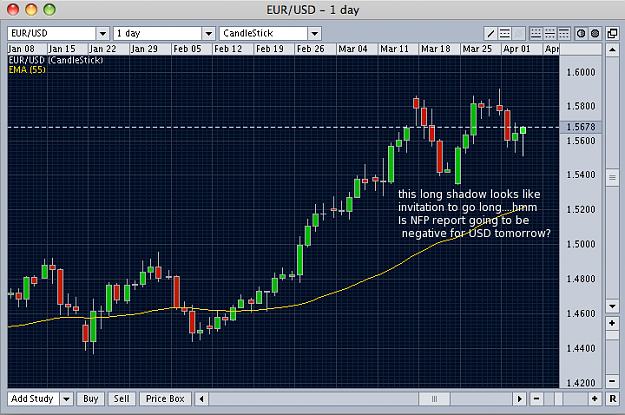Screen dimensions: 625x415
Task: Click the vertical price scrollbar thumb
Action: [x=612, y=177]
